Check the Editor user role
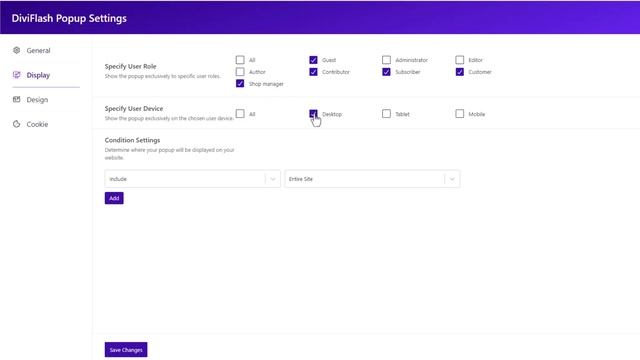 click(460, 60)
